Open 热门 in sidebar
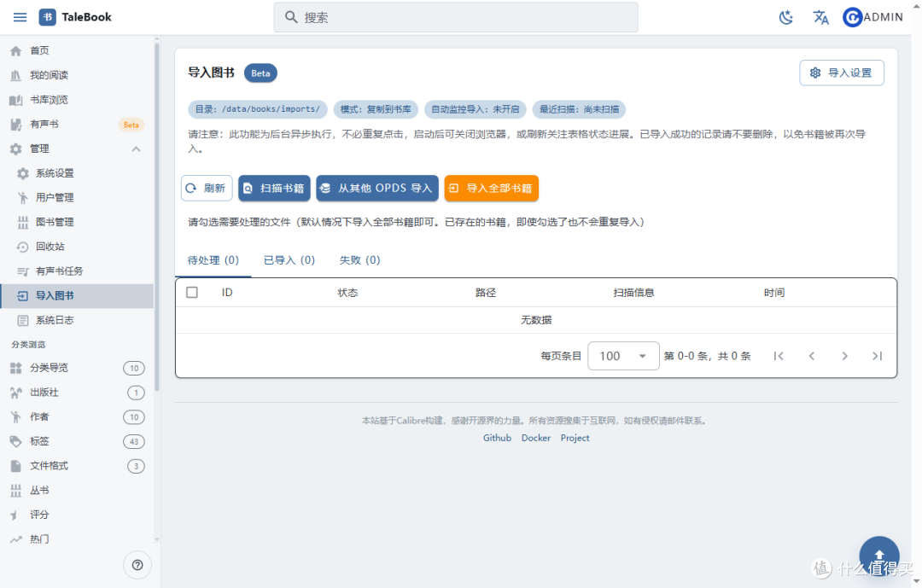 [x=77, y=539]
